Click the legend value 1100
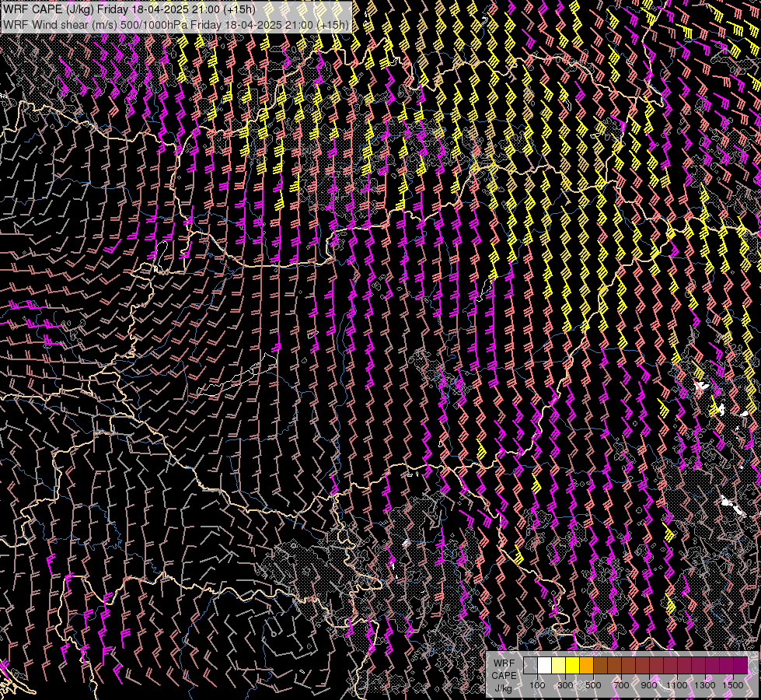The image size is (761, 700). click(676, 685)
